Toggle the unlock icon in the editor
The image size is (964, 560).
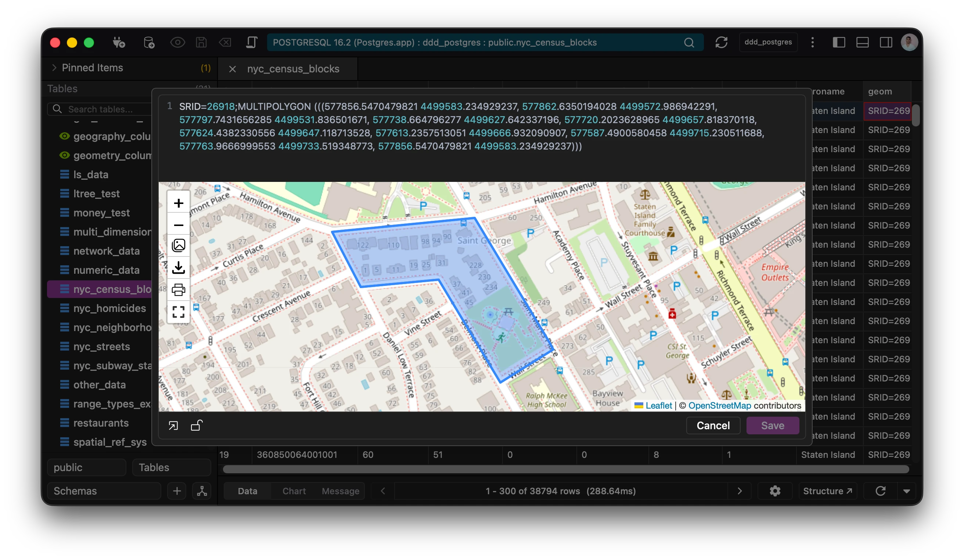(x=197, y=426)
